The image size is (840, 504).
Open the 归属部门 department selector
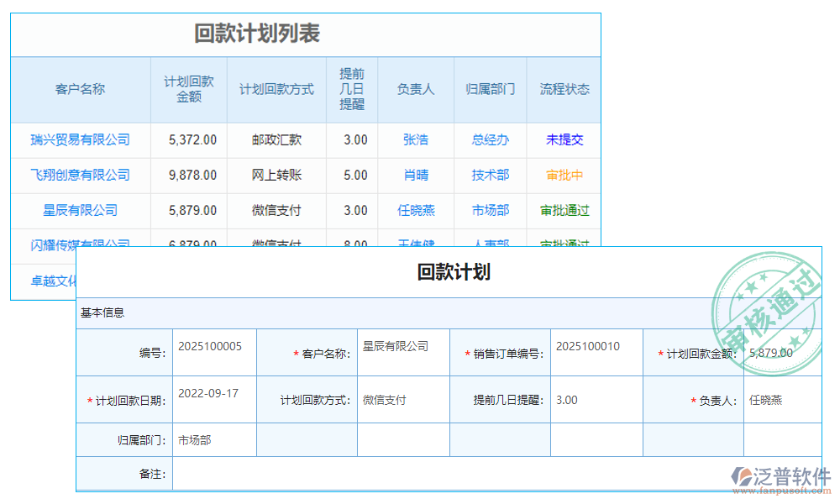(214, 438)
